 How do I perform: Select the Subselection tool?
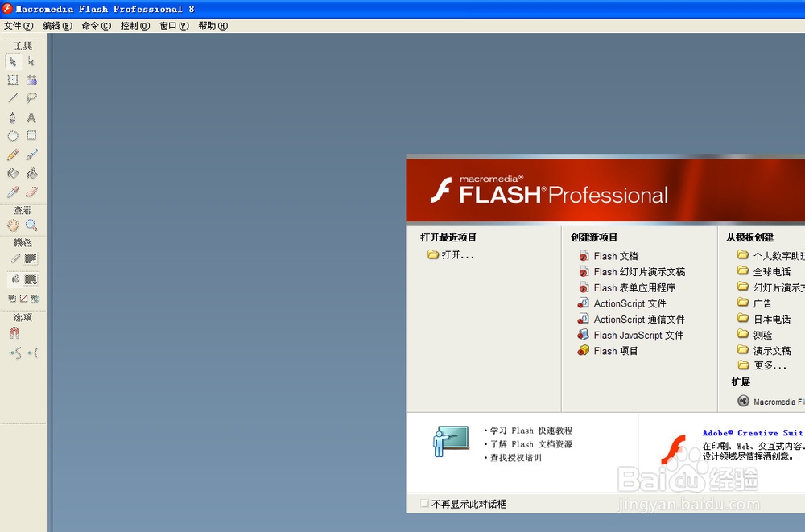(x=31, y=62)
